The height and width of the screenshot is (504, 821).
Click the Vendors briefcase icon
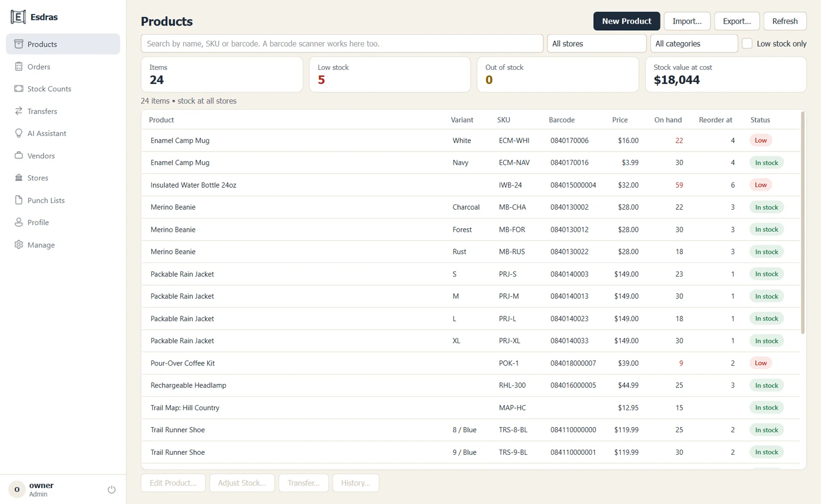pos(18,155)
